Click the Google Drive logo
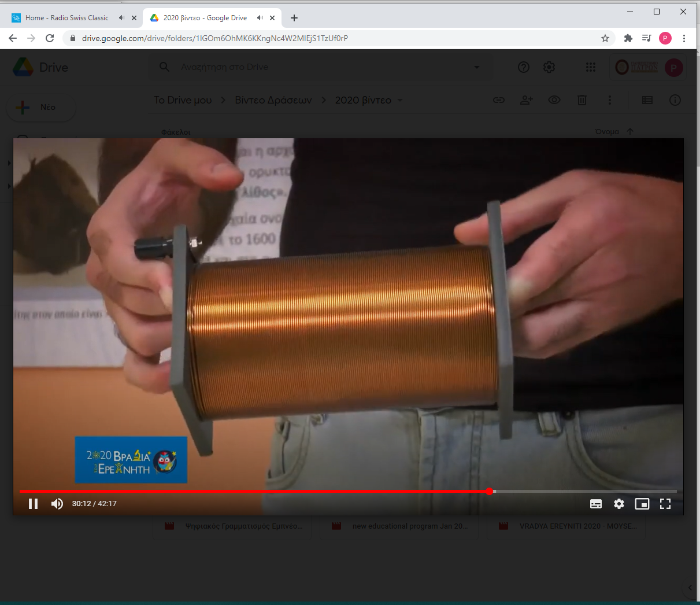 pos(23,67)
